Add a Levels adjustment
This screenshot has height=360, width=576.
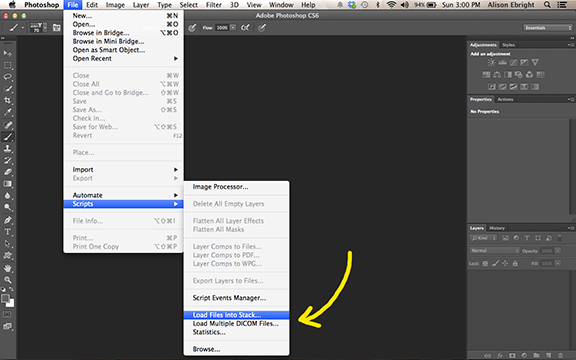[x=502, y=62]
